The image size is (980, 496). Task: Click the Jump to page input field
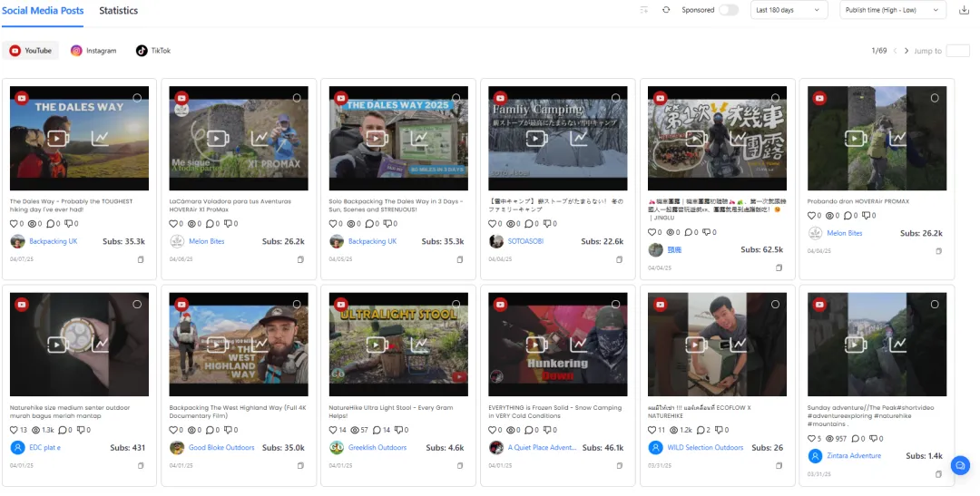[x=957, y=51]
